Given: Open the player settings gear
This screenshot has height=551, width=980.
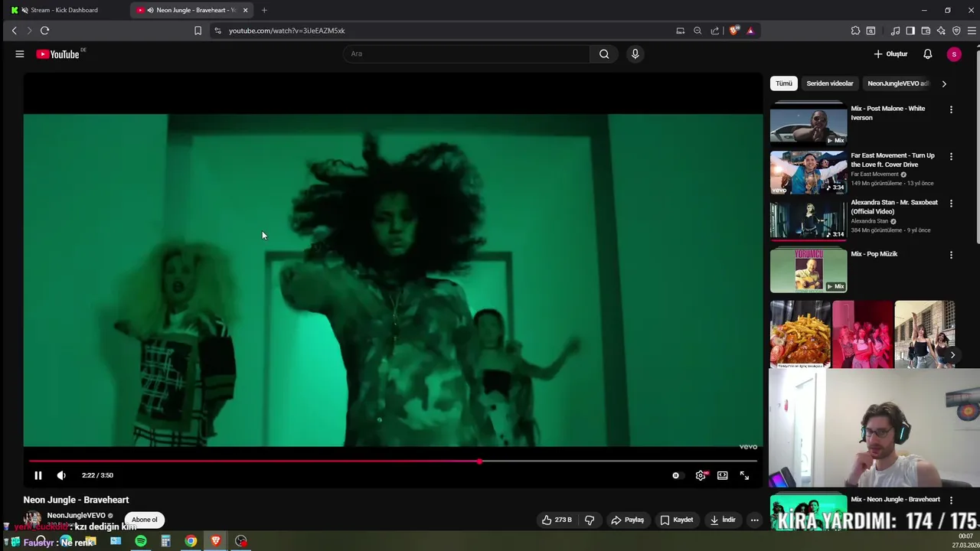Looking at the screenshot, I should (x=701, y=475).
